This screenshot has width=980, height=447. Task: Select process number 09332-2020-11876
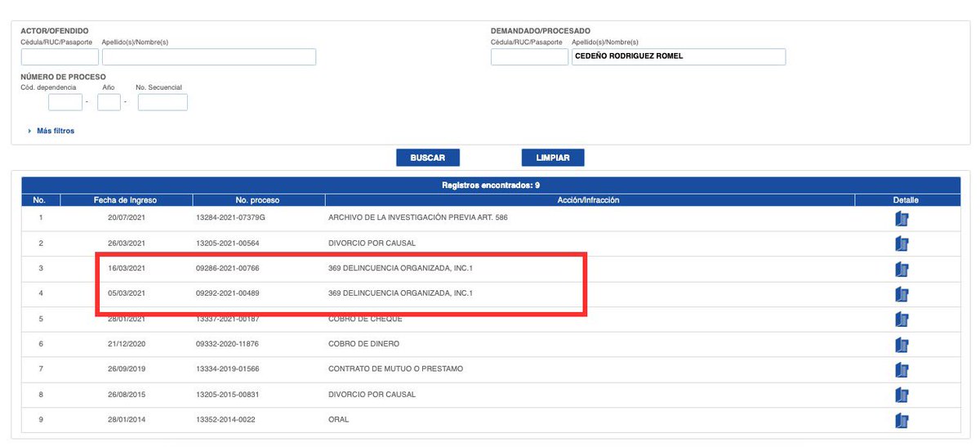pos(228,345)
